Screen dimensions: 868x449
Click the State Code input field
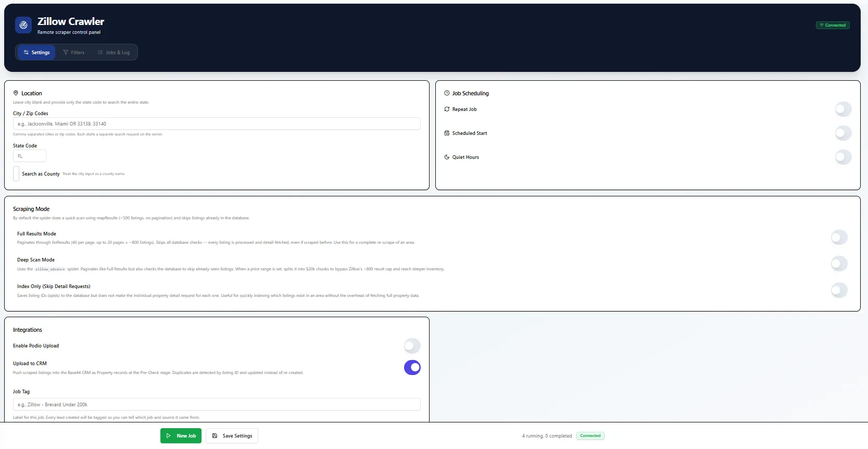click(30, 156)
